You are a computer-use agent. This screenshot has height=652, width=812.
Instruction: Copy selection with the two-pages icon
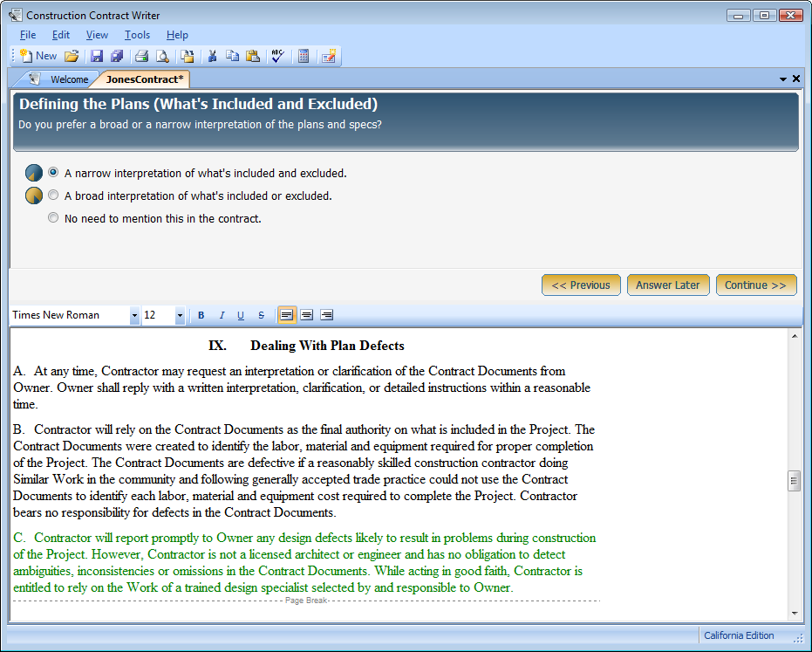[x=233, y=56]
